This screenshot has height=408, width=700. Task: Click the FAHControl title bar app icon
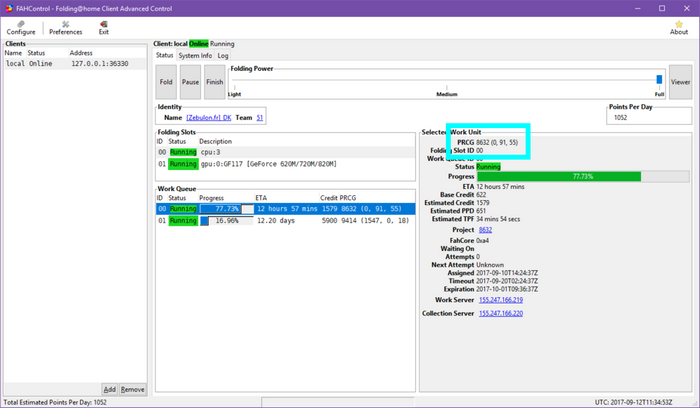(x=8, y=8)
